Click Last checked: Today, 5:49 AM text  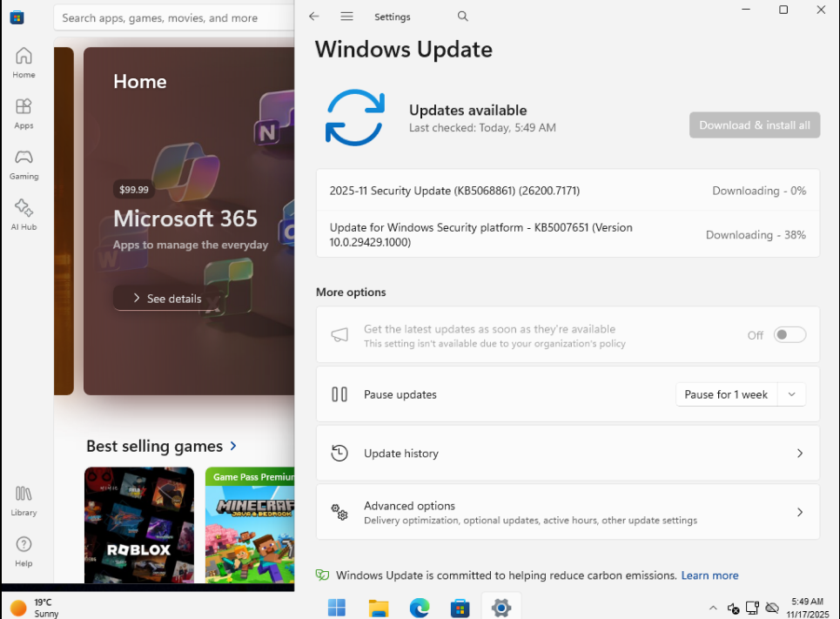[482, 128]
